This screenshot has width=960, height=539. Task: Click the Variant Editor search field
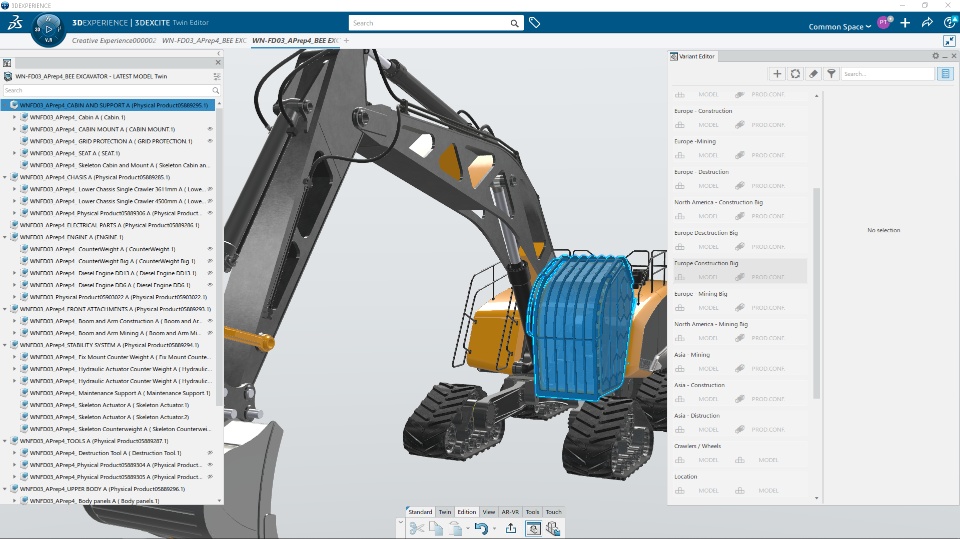point(888,74)
